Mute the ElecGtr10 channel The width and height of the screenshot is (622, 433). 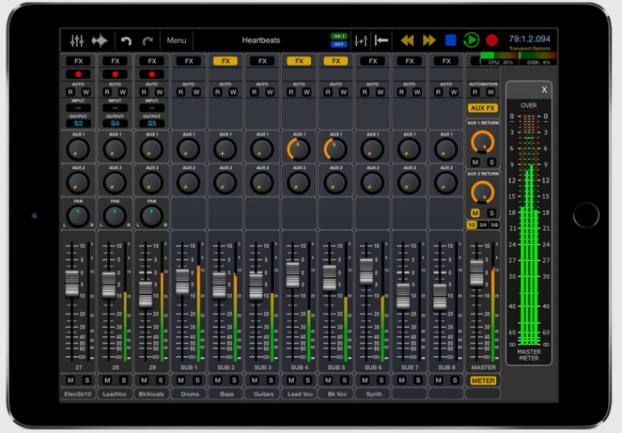click(x=71, y=381)
